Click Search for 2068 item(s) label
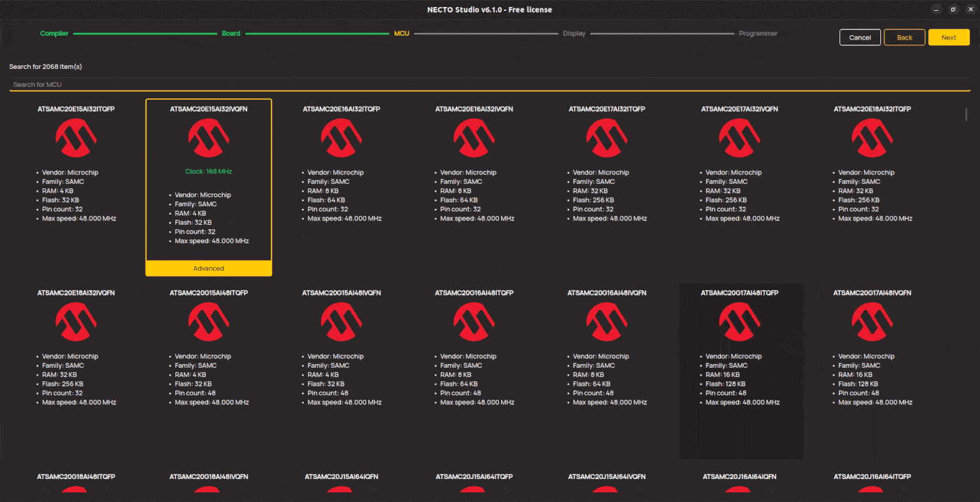This screenshot has height=502, width=980. pyautogui.click(x=45, y=66)
